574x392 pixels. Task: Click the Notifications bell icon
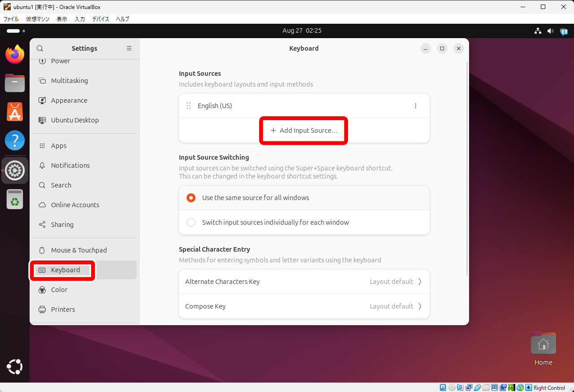(x=42, y=166)
